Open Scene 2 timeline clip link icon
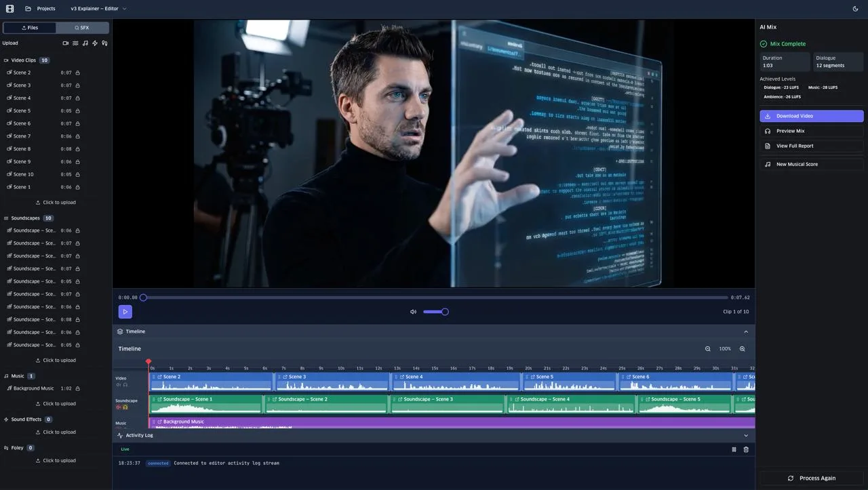 [x=159, y=377]
